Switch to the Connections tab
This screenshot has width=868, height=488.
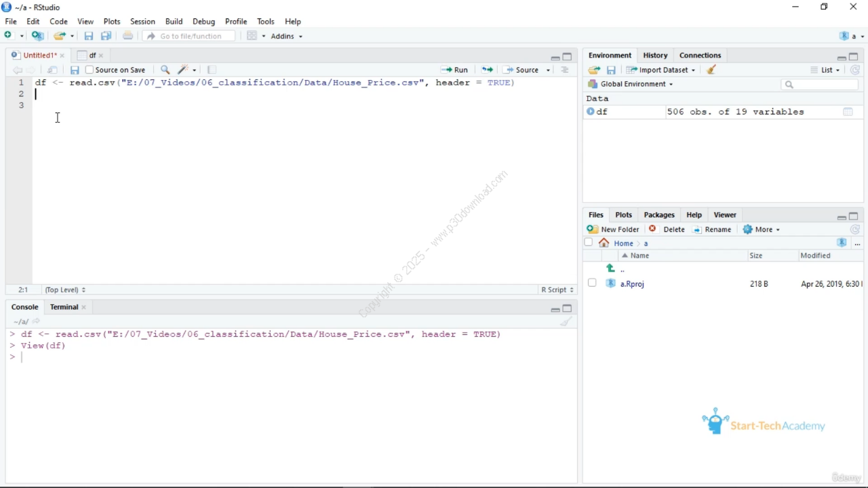[x=700, y=56]
